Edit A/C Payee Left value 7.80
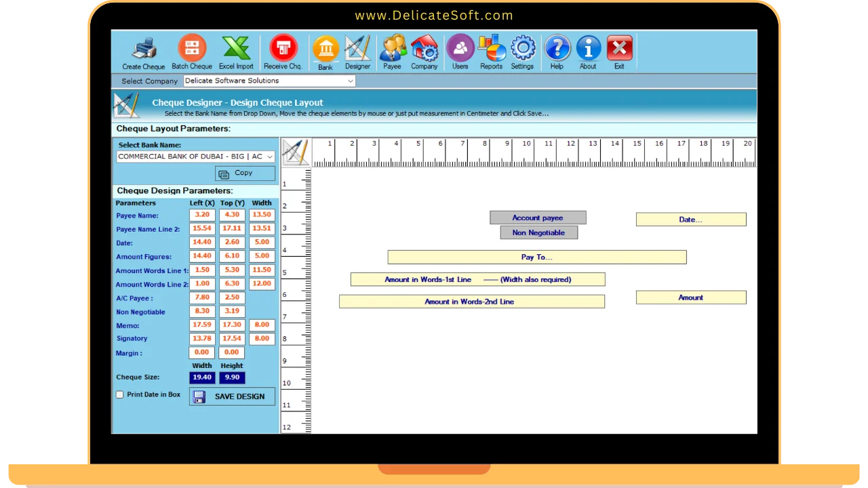This screenshot has width=868, height=488. click(x=202, y=298)
